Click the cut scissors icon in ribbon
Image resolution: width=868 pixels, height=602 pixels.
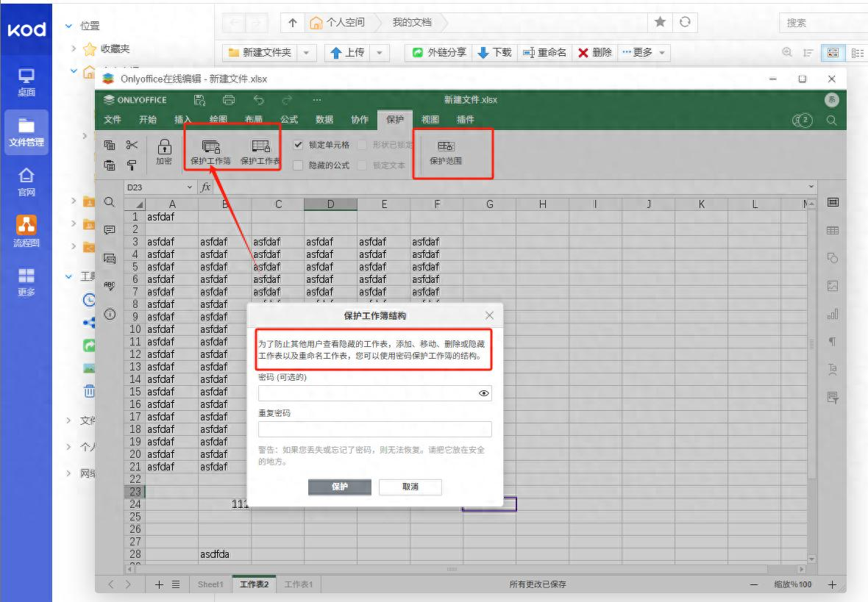pos(132,145)
